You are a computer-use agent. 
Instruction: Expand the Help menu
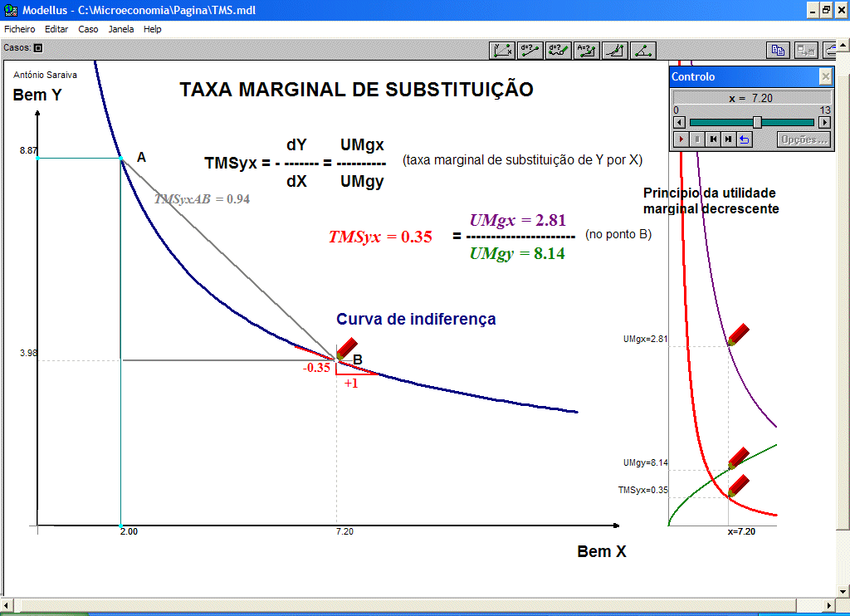click(x=152, y=29)
